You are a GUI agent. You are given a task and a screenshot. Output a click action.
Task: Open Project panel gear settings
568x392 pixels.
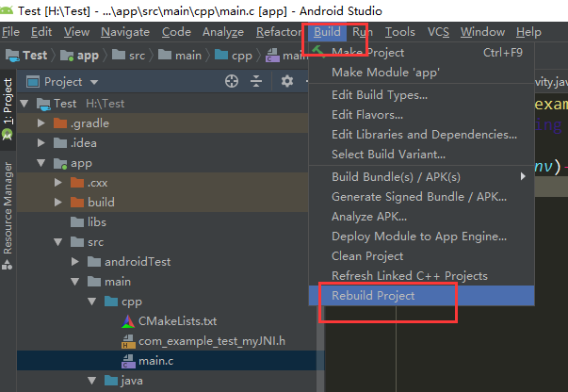click(x=287, y=81)
